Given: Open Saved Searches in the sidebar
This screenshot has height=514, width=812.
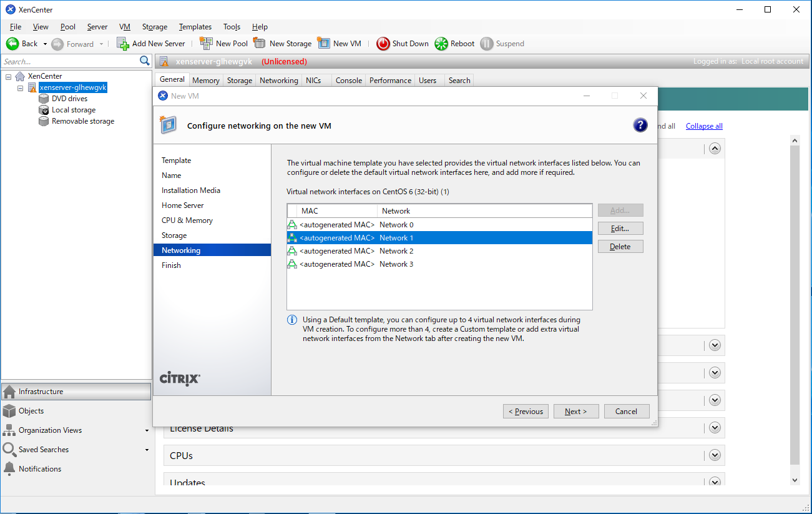Looking at the screenshot, I should pos(42,449).
